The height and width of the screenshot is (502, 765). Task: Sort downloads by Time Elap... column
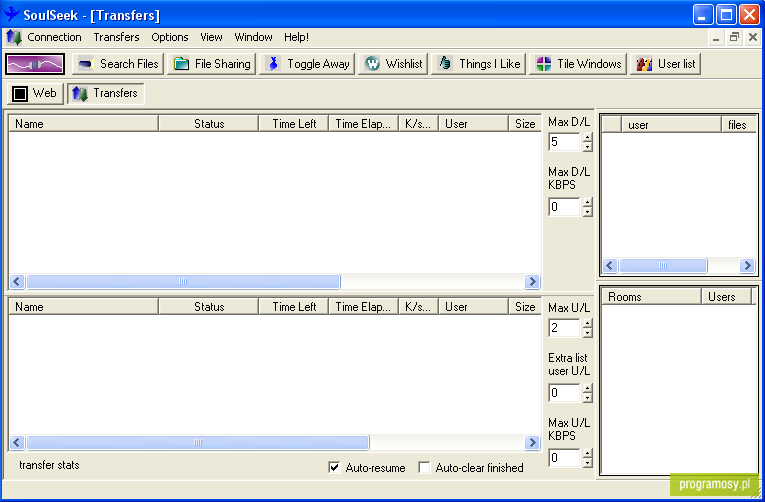(x=364, y=124)
